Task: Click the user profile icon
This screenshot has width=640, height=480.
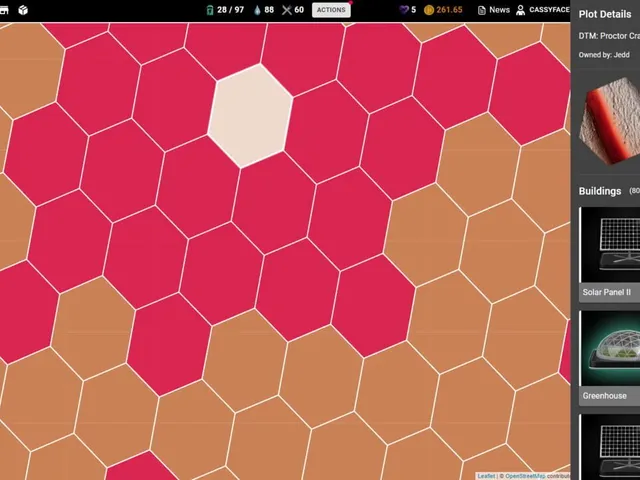Action: pyautogui.click(x=520, y=10)
